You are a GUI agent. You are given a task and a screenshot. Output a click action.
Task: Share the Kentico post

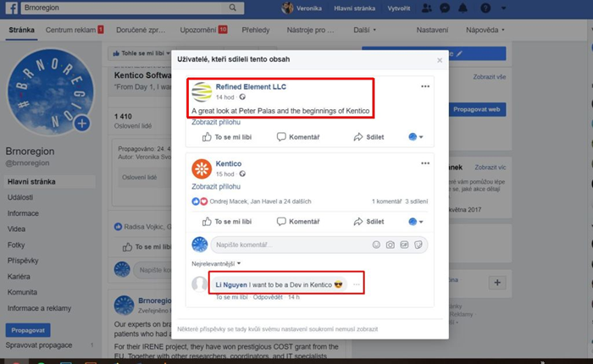coord(369,222)
